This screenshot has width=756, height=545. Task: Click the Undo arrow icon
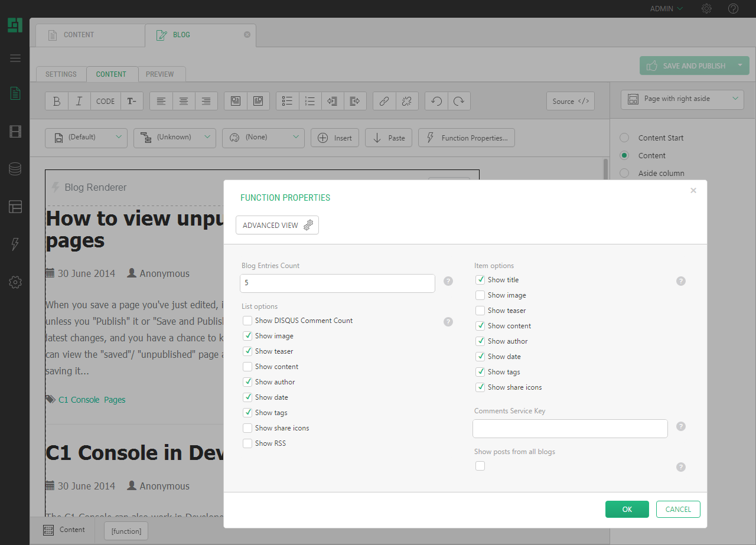click(x=436, y=101)
